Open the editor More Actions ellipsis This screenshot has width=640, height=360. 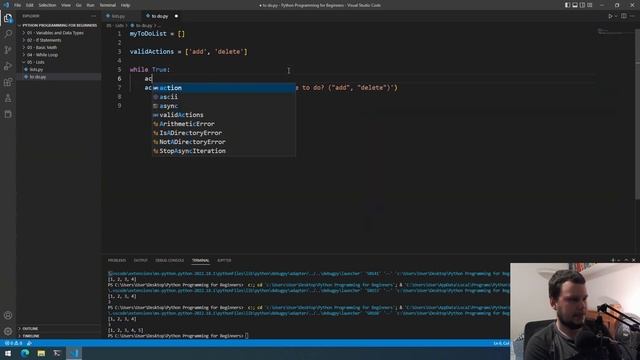click(x=632, y=16)
